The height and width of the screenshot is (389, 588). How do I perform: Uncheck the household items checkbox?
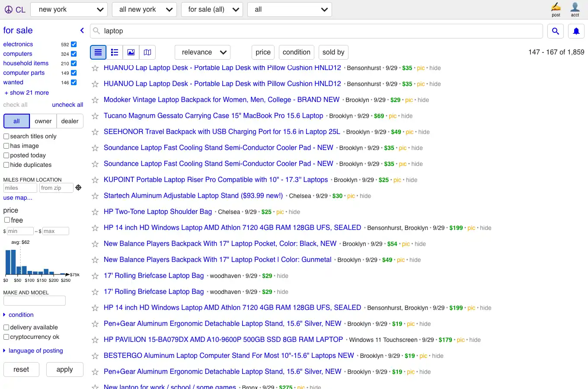(74, 64)
